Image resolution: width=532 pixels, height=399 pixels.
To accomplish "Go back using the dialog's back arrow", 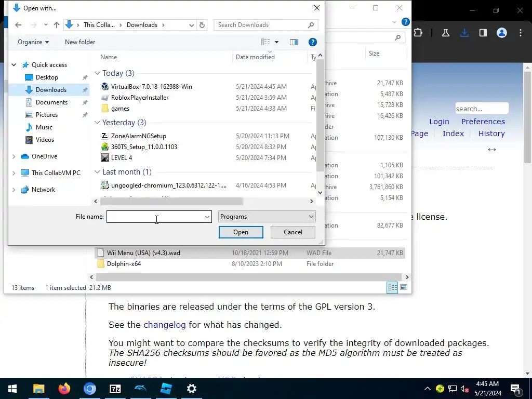I will tap(18, 25).
